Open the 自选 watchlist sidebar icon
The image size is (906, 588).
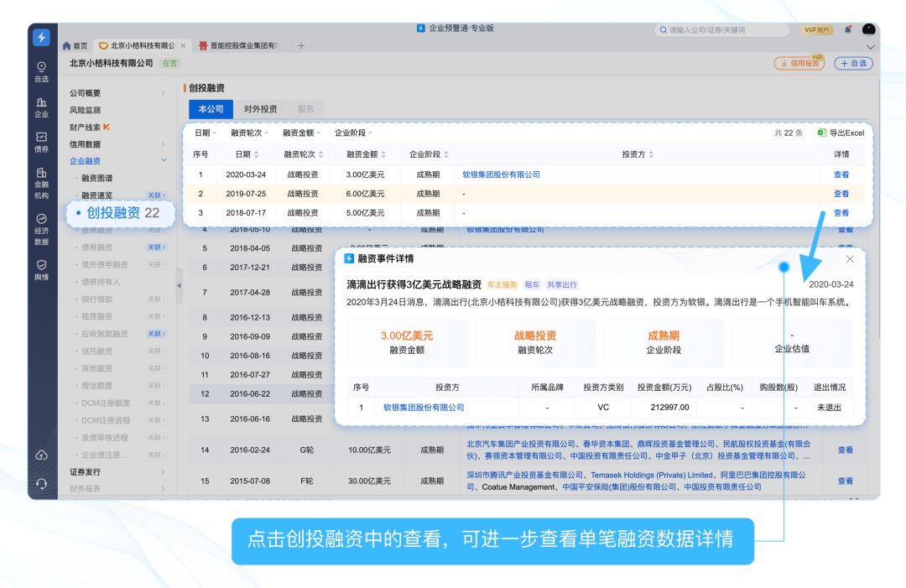point(42,71)
